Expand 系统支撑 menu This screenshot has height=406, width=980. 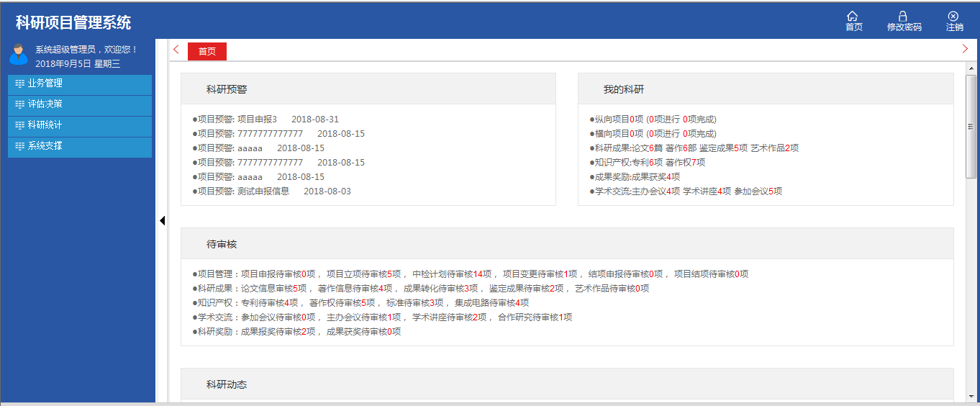coord(80,147)
